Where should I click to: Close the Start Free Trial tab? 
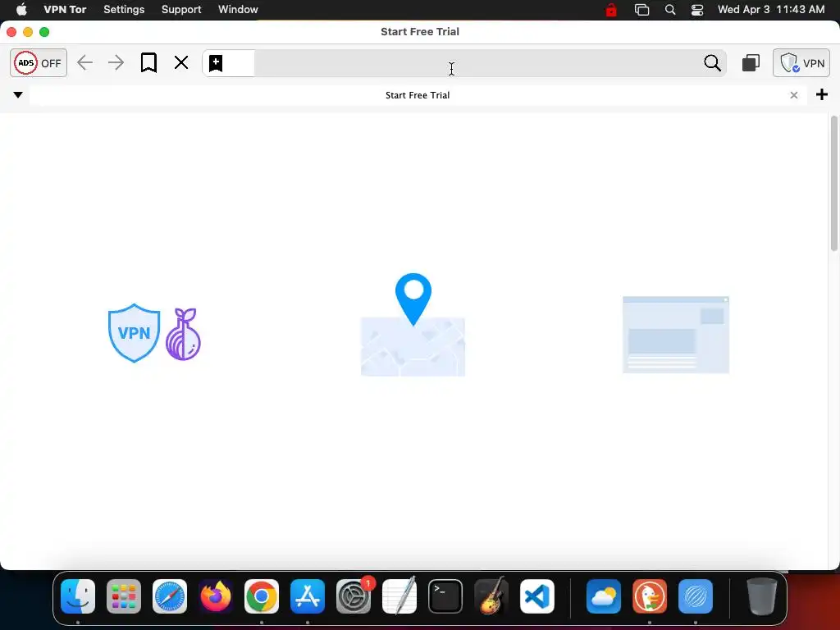[794, 95]
